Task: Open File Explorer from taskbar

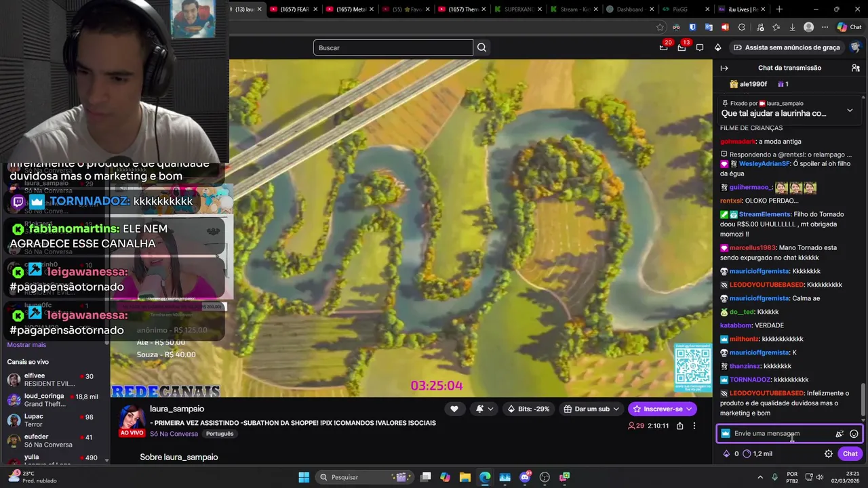Action: 465,477
